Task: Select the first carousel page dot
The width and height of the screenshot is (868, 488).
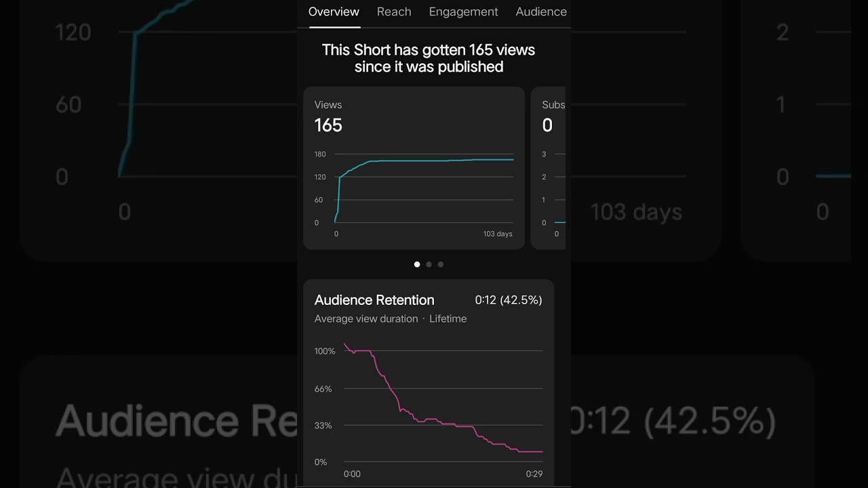Action: 417,264
